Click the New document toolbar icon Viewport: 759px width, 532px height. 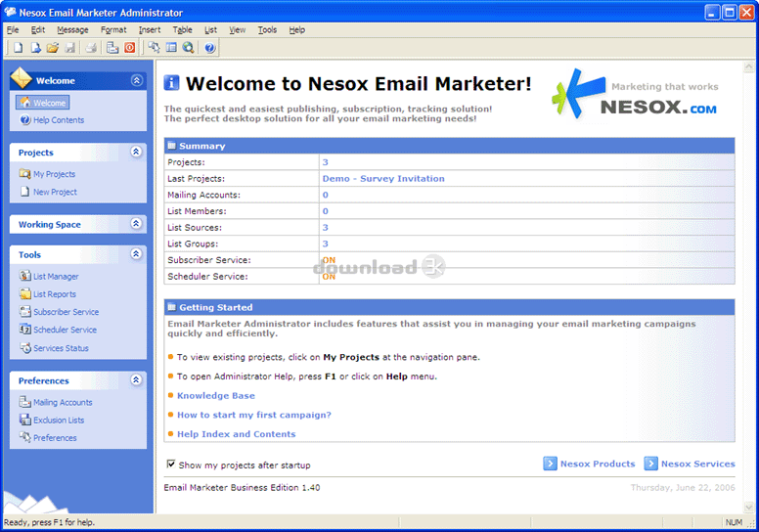[x=18, y=48]
